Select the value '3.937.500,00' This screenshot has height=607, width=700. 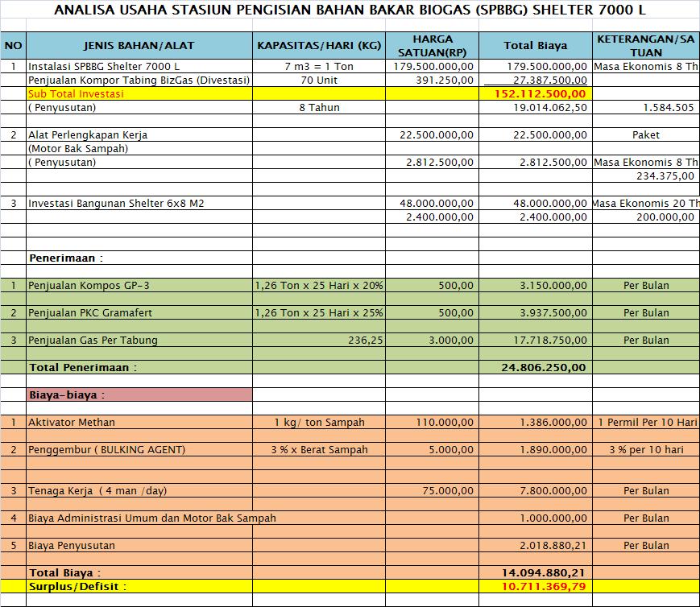553,313
